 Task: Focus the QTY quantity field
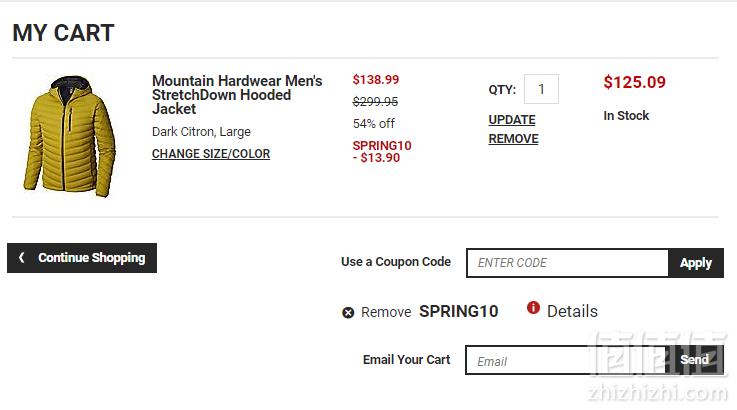[x=541, y=89]
